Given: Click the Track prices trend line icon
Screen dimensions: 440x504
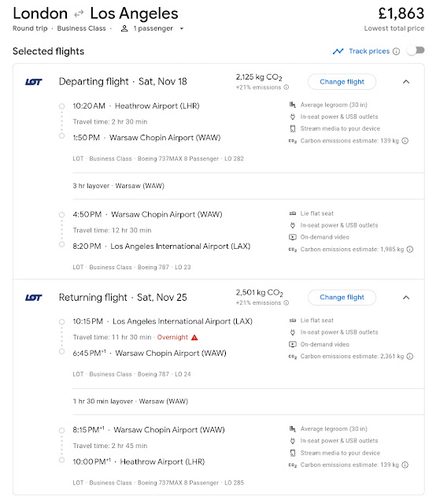Looking at the screenshot, I should coord(338,51).
